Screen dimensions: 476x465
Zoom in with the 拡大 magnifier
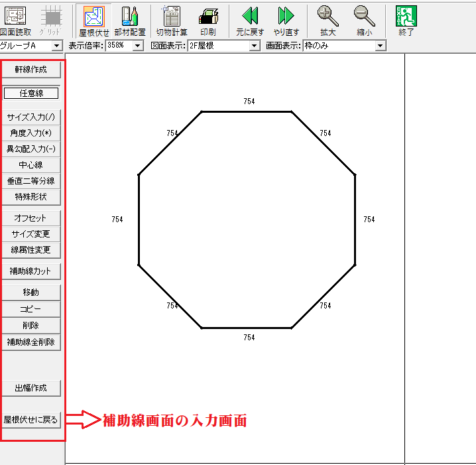(x=328, y=21)
